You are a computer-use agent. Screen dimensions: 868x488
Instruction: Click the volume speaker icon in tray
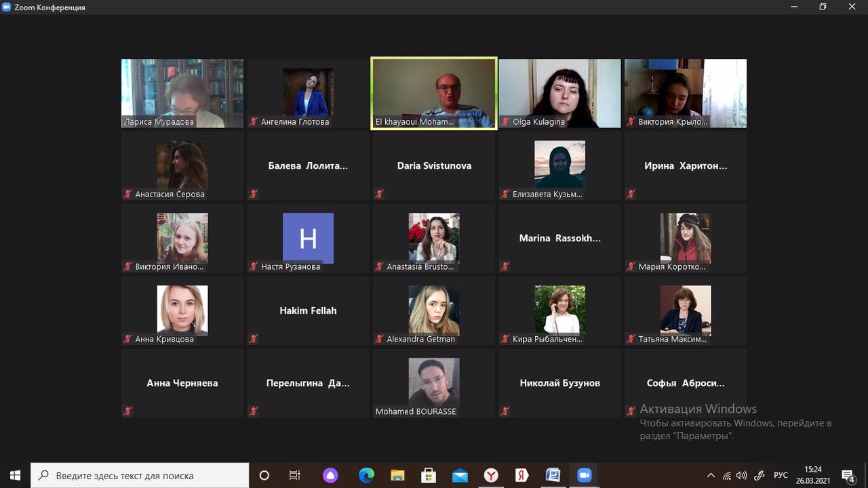(x=741, y=475)
